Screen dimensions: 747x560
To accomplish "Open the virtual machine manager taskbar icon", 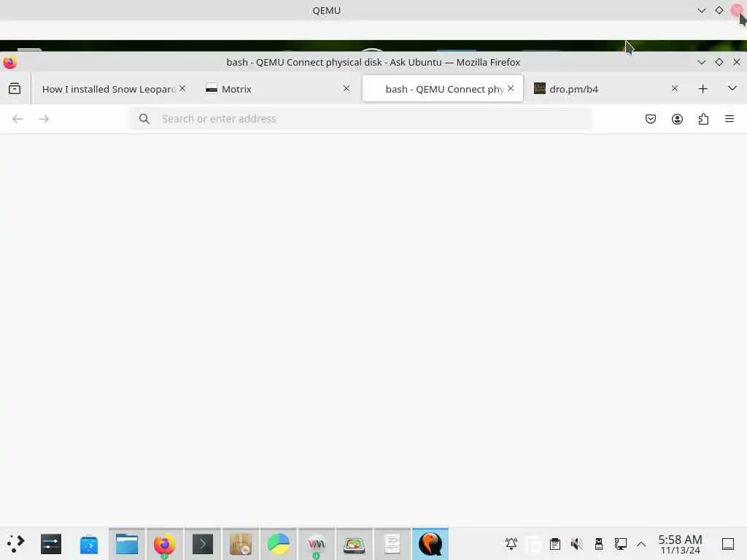I will 317,544.
